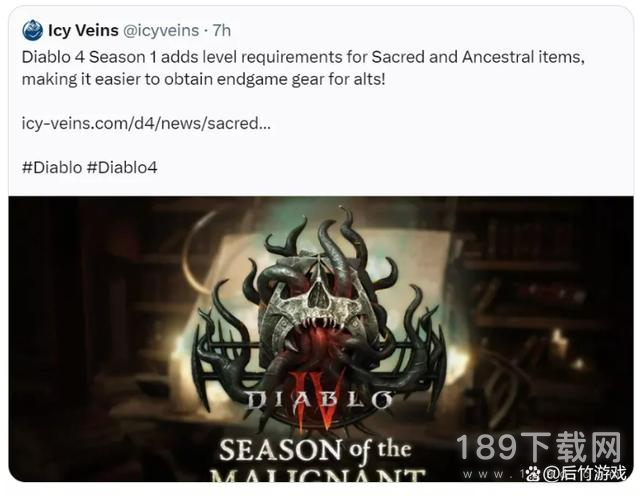640x496 pixels.
Task: Click the red IV numeral logo
Action: point(319,399)
